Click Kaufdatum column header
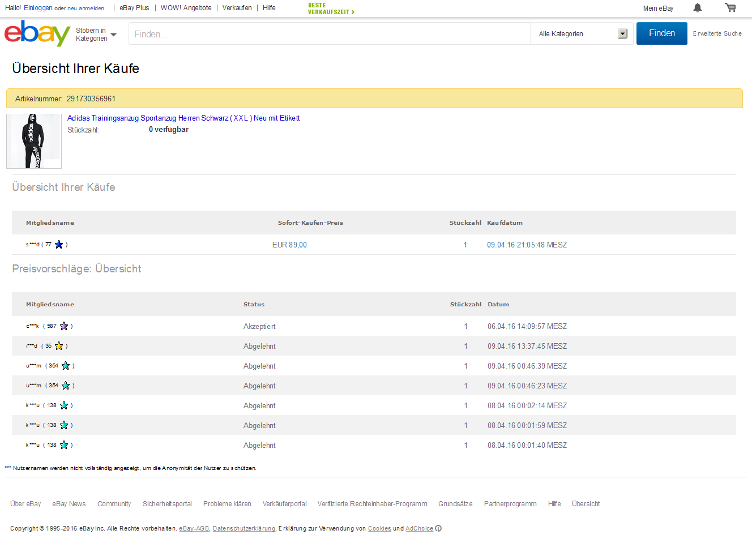This screenshot has height=560, width=752. click(x=505, y=223)
